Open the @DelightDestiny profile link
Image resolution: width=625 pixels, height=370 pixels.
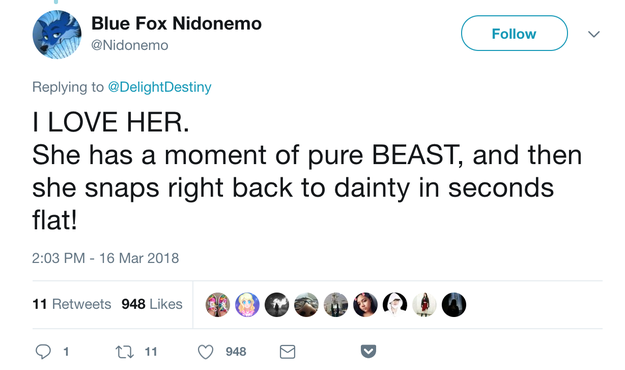[x=159, y=87]
